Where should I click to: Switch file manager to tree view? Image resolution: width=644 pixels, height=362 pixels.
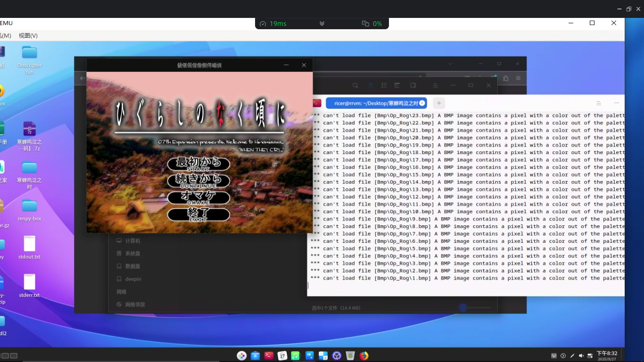click(397, 85)
